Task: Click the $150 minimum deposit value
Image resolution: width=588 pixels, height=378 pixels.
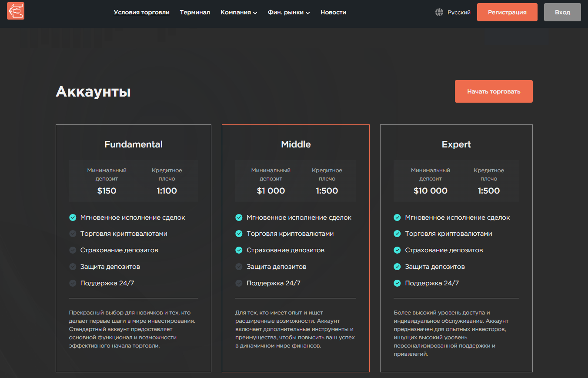Action: [107, 191]
